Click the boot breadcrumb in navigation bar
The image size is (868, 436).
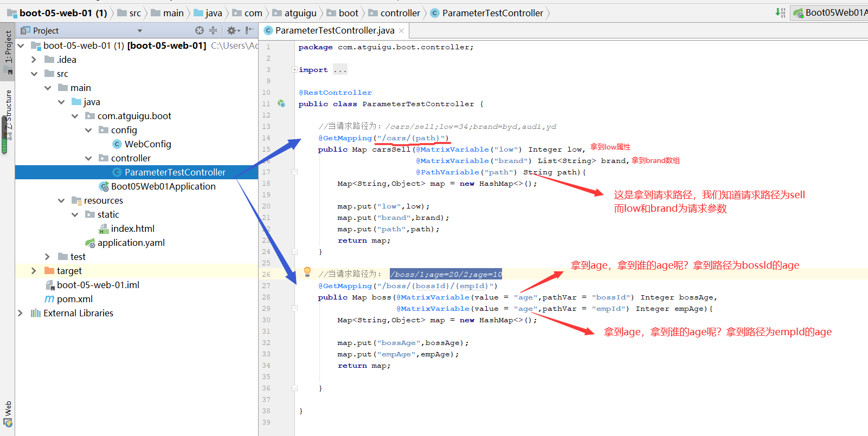343,13
